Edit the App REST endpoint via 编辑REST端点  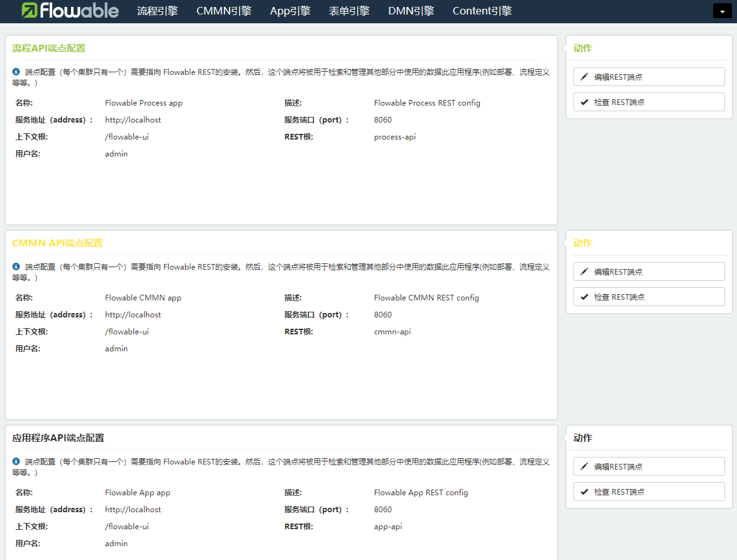click(649, 466)
